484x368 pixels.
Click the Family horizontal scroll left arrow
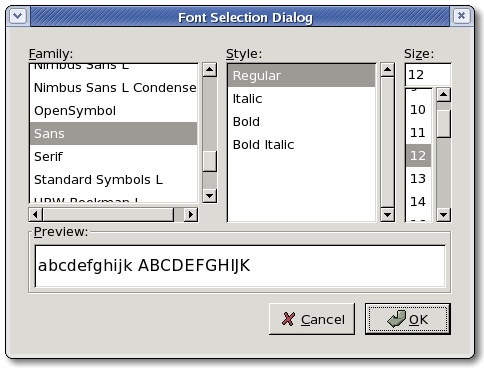(x=36, y=214)
